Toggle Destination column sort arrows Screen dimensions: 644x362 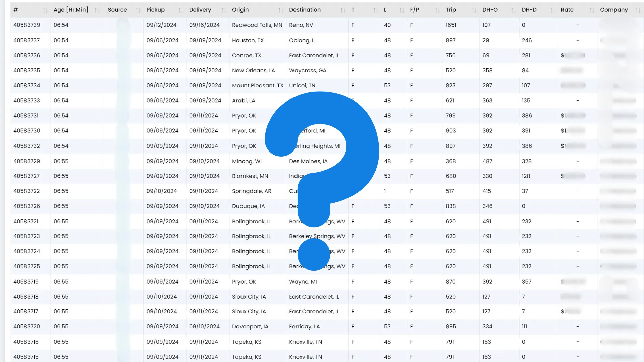click(343, 10)
